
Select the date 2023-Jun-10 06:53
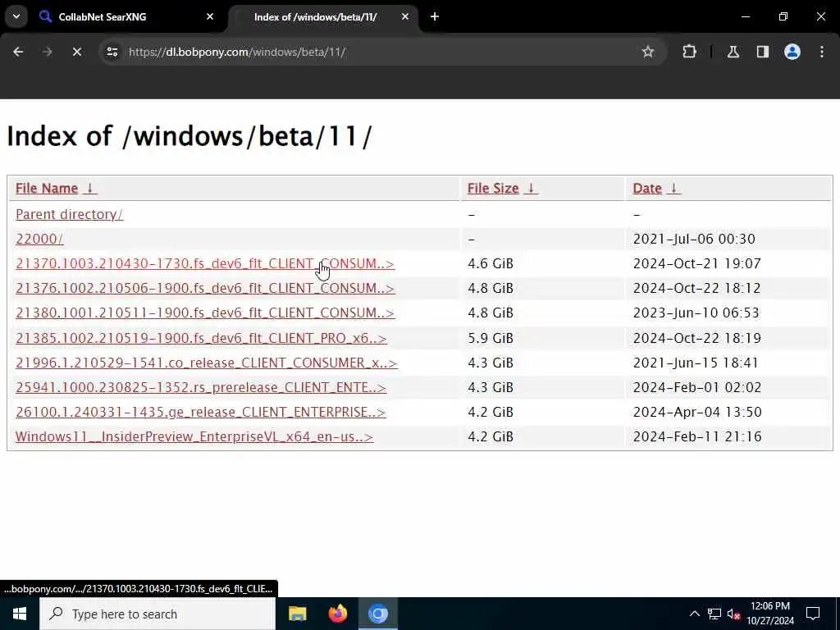coord(696,313)
